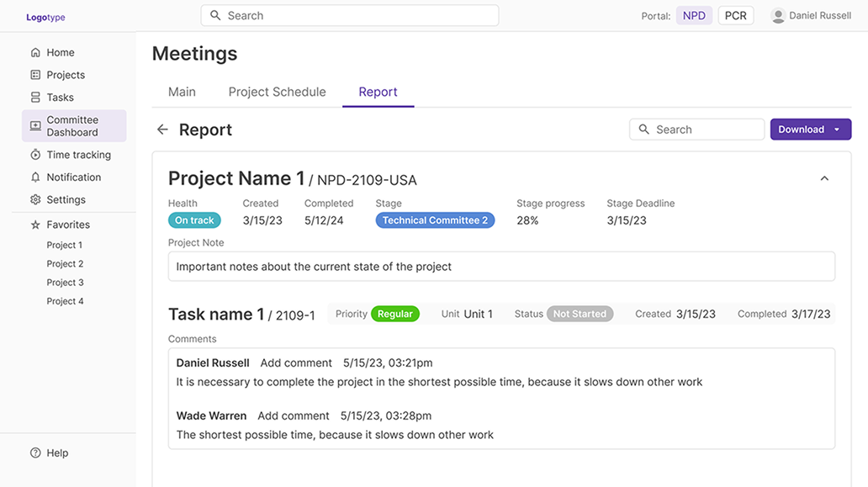Switch portal to PCR
This screenshot has width=868, height=487.
[735, 16]
